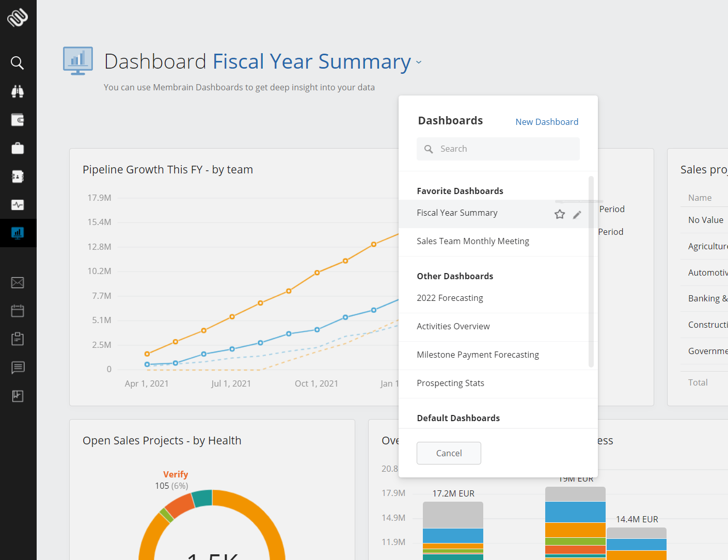Click the 'Name' column header
Screen dimensions: 728x560
pos(700,198)
